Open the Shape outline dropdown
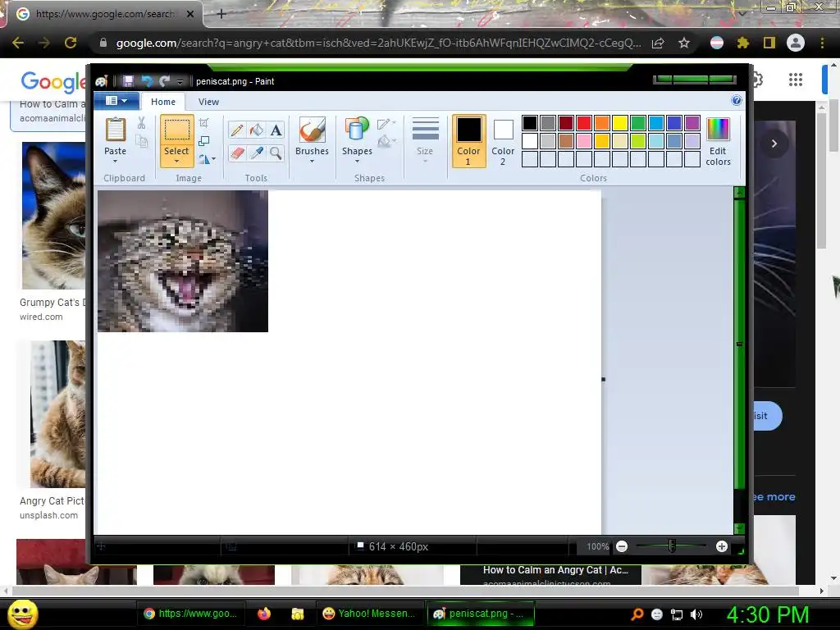Viewport: 840px width, 630px height. [386, 124]
